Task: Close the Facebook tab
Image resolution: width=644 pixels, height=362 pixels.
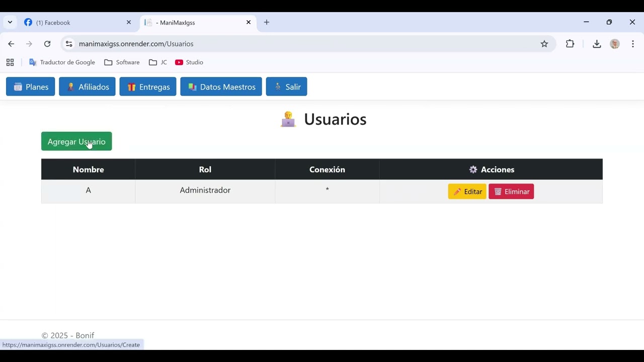Action: (x=129, y=22)
